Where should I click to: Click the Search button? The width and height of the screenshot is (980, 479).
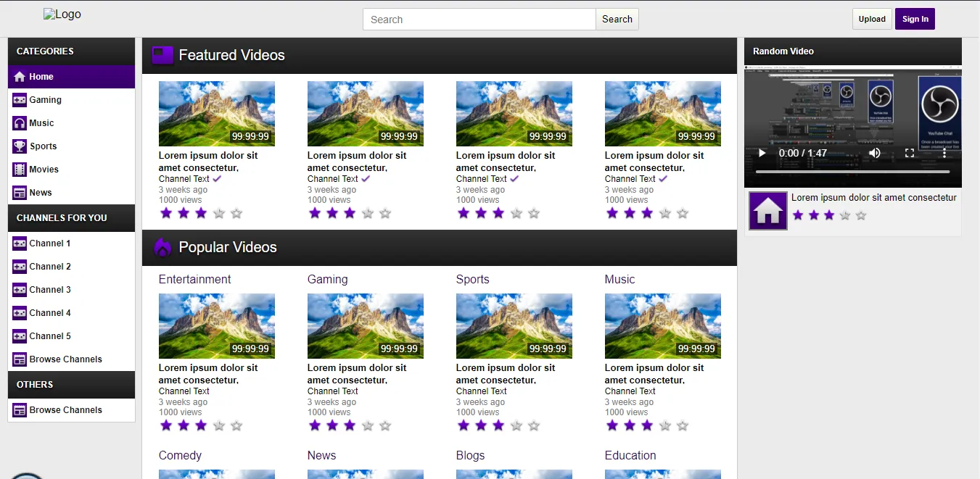click(617, 20)
